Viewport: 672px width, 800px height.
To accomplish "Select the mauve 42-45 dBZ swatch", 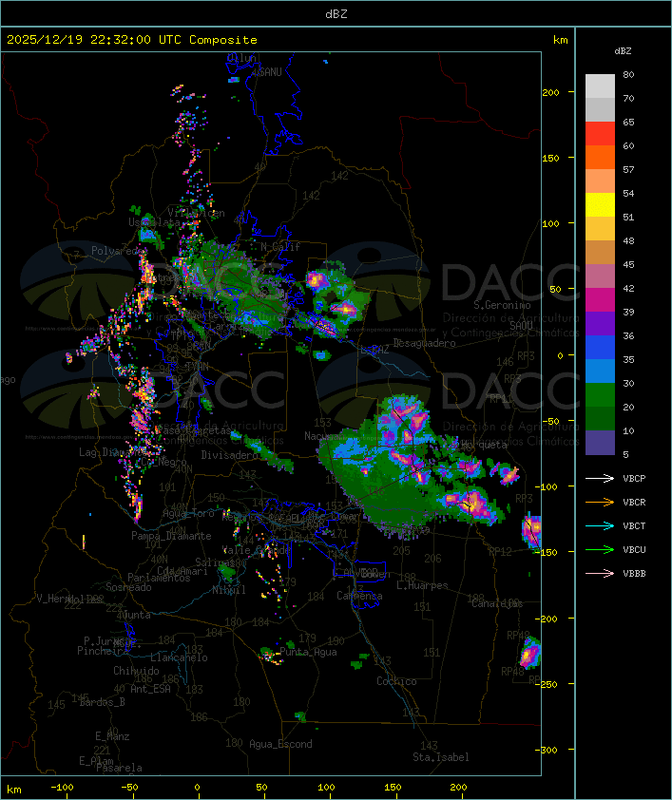I will (x=600, y=276).
